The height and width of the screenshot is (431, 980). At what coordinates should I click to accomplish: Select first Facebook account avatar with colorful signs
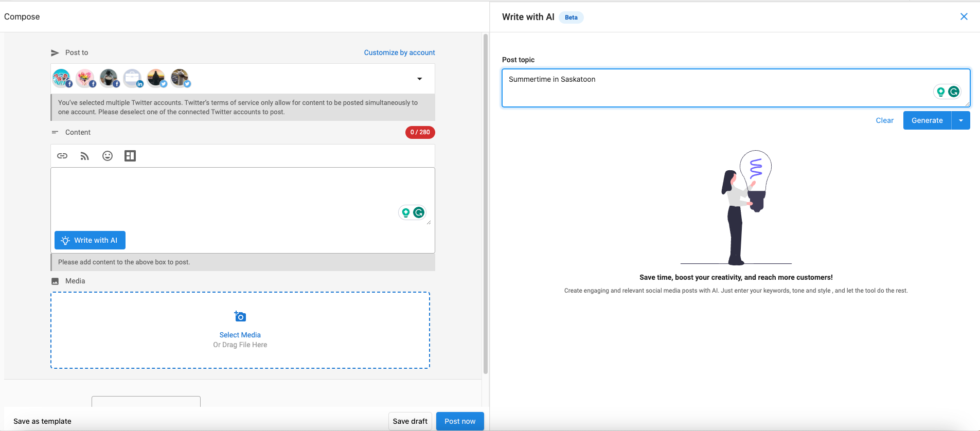point(62,78)
